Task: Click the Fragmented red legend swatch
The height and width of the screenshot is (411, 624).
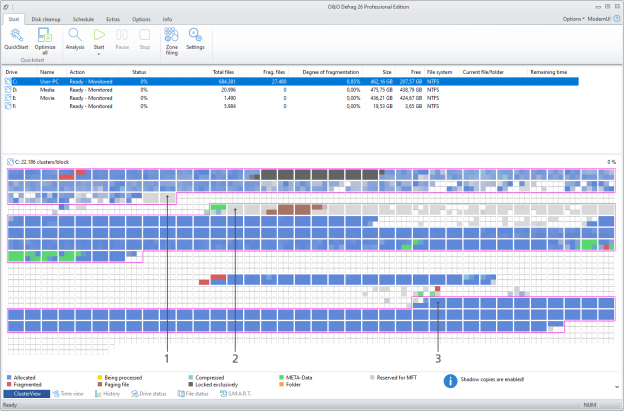Action: (x=9, y=384)
